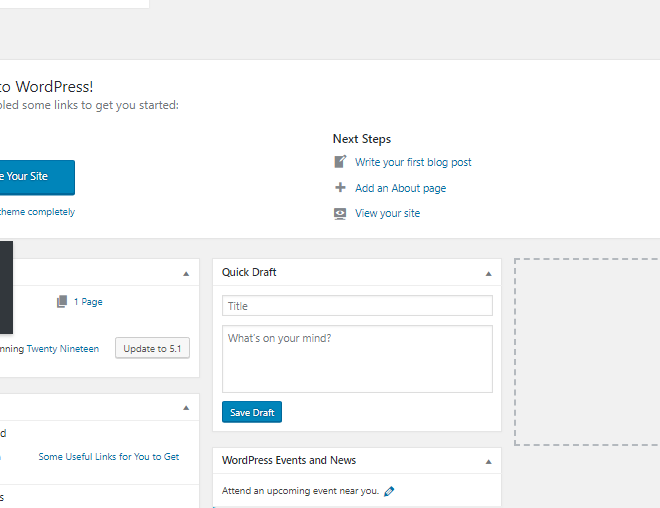Image resolution: width=660 pixels, height=508 pixels.
Task: Collapse the At a Glance panel arrow
Action: point(186,274)
